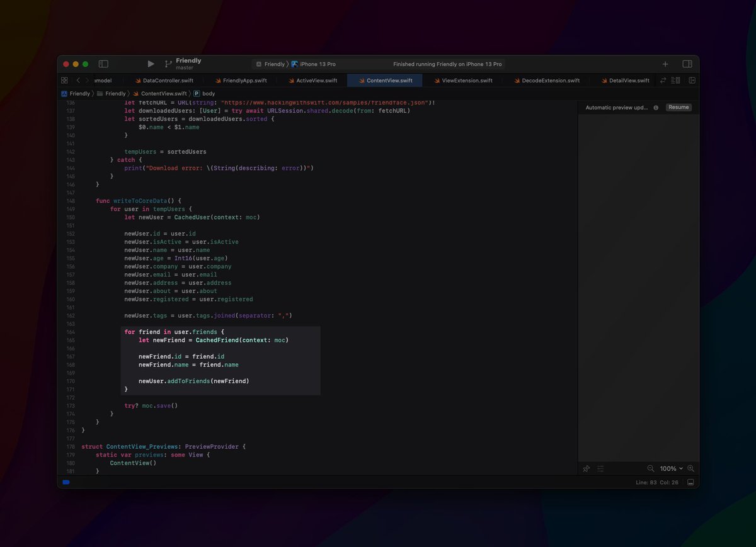The height and width of the screenshot is (547, 756).
Task: Run the Friendly app with Play button
Action: [x=151, y=64]
